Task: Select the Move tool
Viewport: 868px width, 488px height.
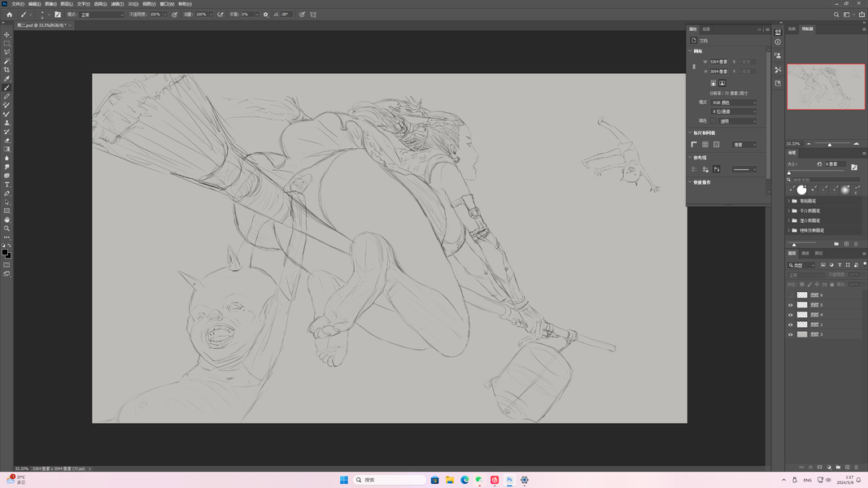Action: pyautogui.click(x=7, y=34)
